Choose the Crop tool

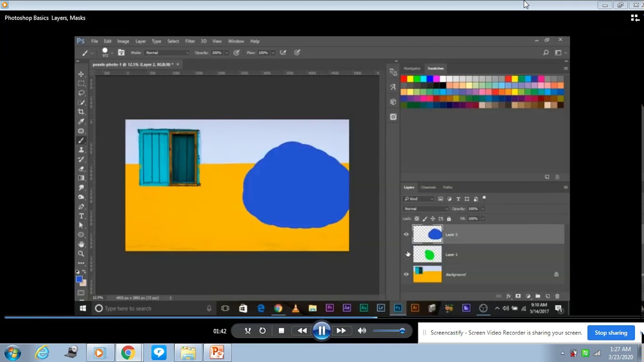tap(81, 112)
